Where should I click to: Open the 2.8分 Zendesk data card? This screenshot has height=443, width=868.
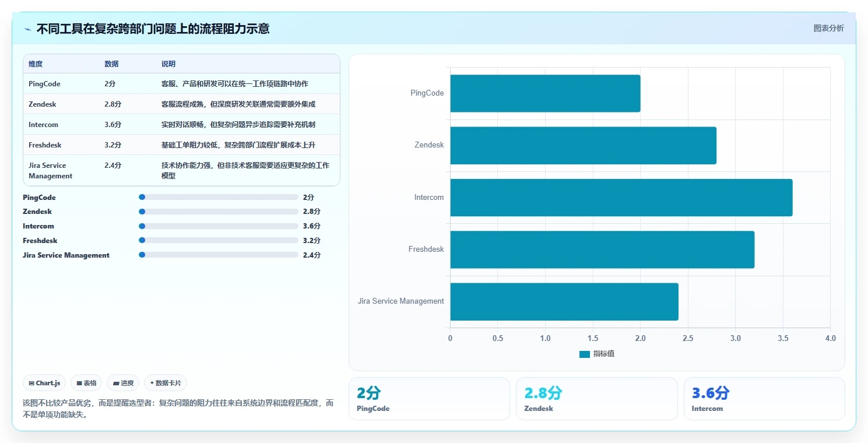tap(597, 399)
